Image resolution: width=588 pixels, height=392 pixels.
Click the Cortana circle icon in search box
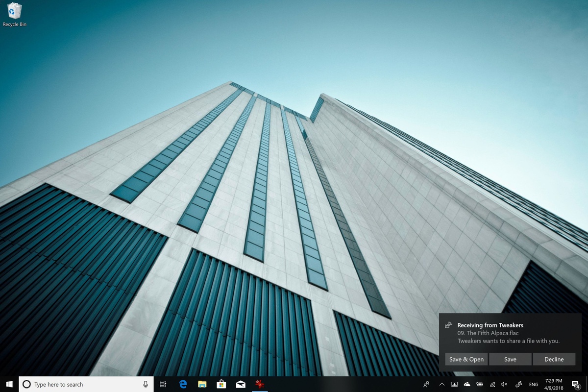pyautogui.click(x=27, y=385)
